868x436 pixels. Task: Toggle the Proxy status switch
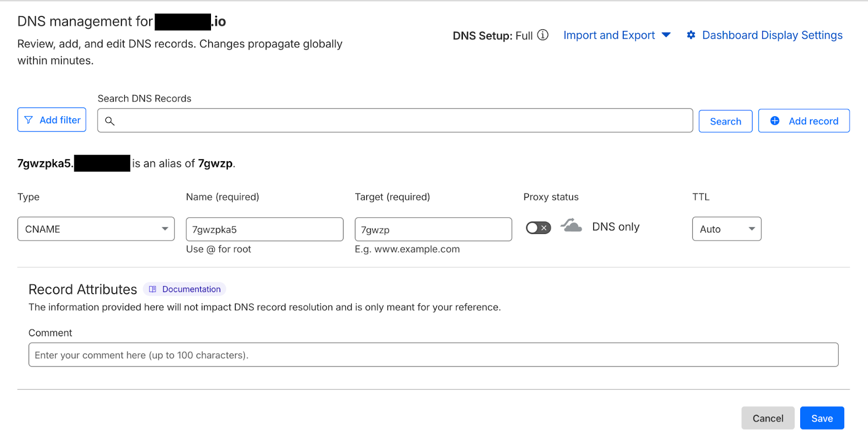(538, 228)
